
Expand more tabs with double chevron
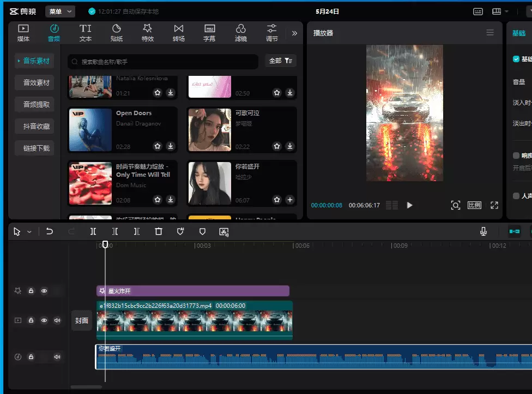294,33
